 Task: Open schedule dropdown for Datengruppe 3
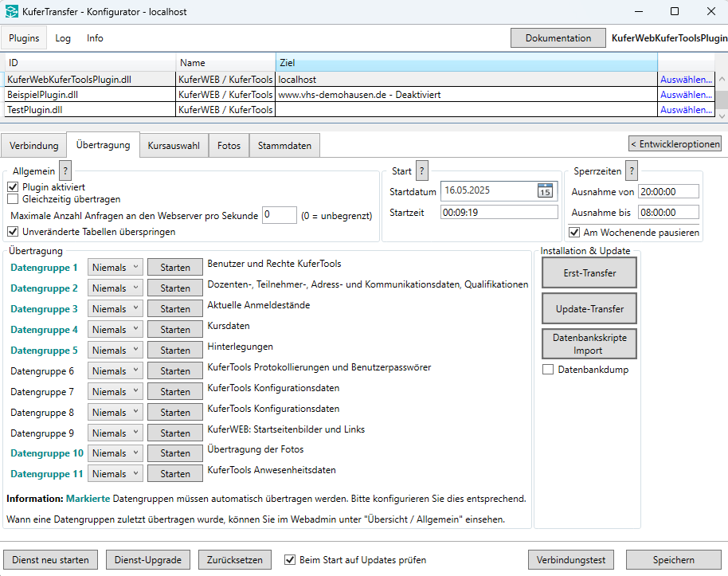click(x=115, y=309)
